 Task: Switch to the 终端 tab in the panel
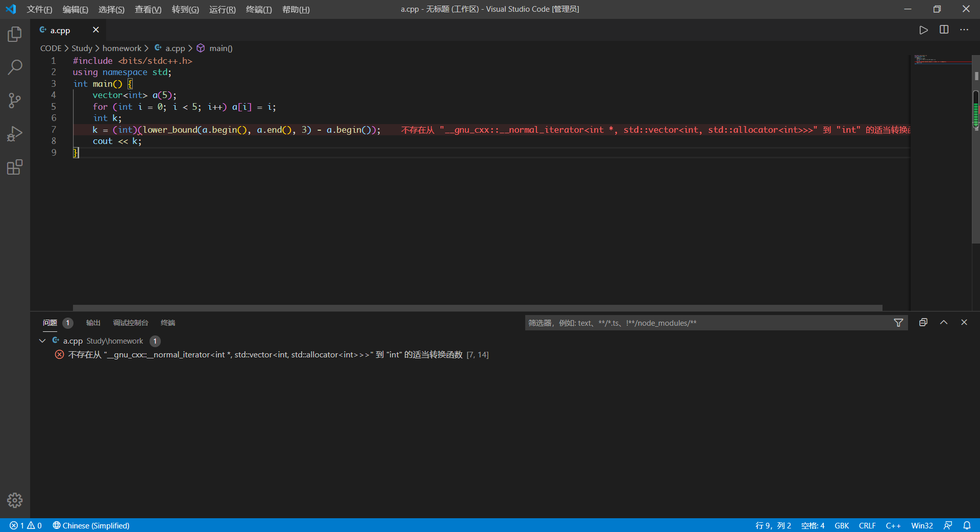point(168,323)
